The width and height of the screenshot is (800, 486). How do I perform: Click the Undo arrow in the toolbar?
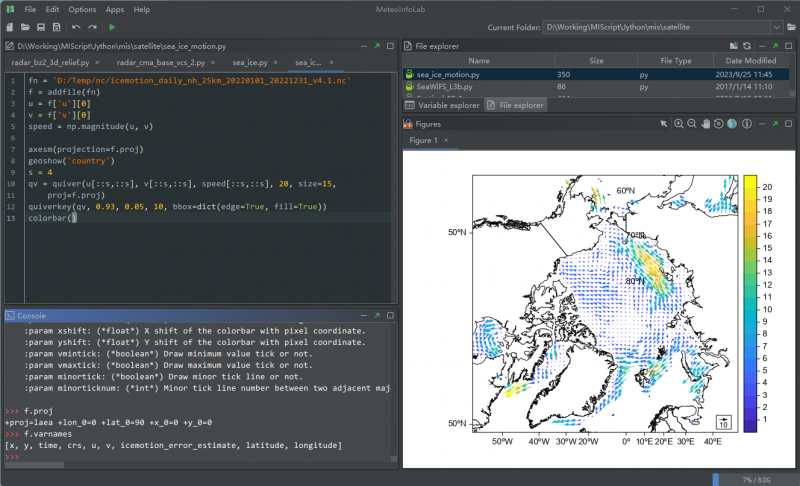tap(76, 27)
